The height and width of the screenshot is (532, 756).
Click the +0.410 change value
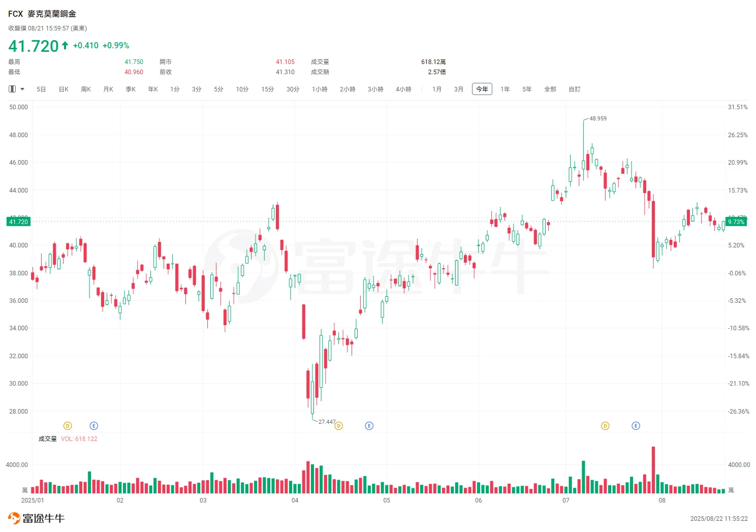pos(86,45)
